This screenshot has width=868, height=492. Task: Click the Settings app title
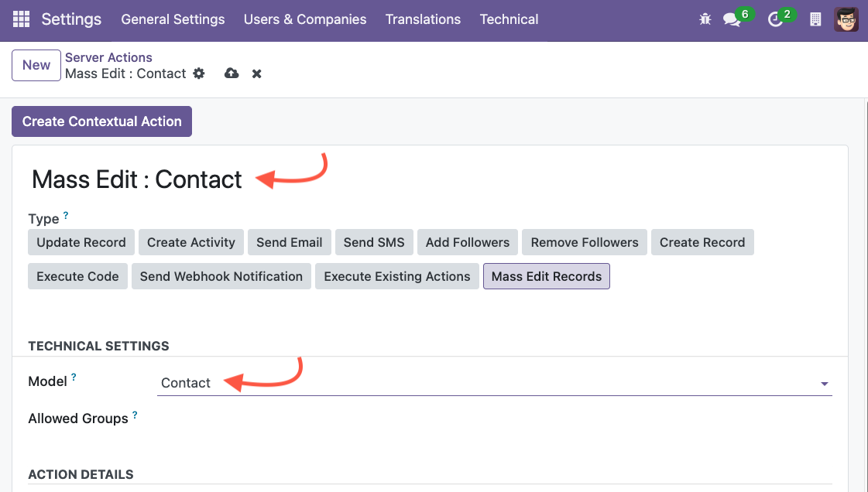click(71, 19)
